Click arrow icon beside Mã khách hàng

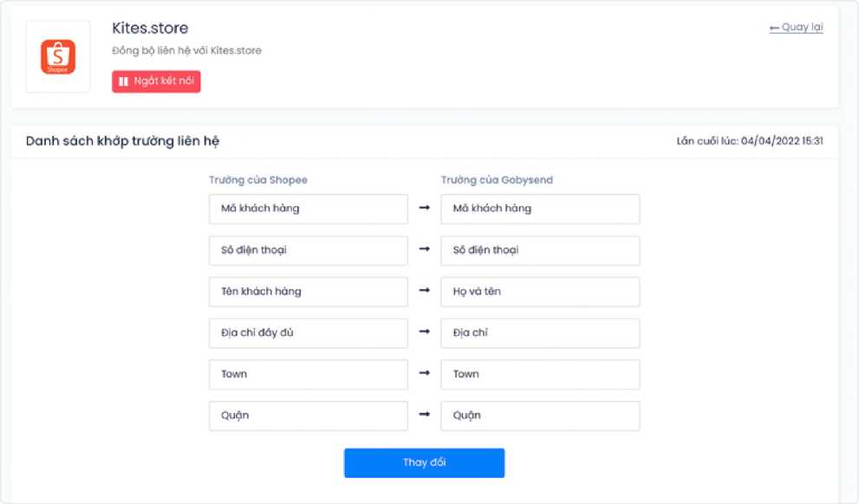pos(424,208)
